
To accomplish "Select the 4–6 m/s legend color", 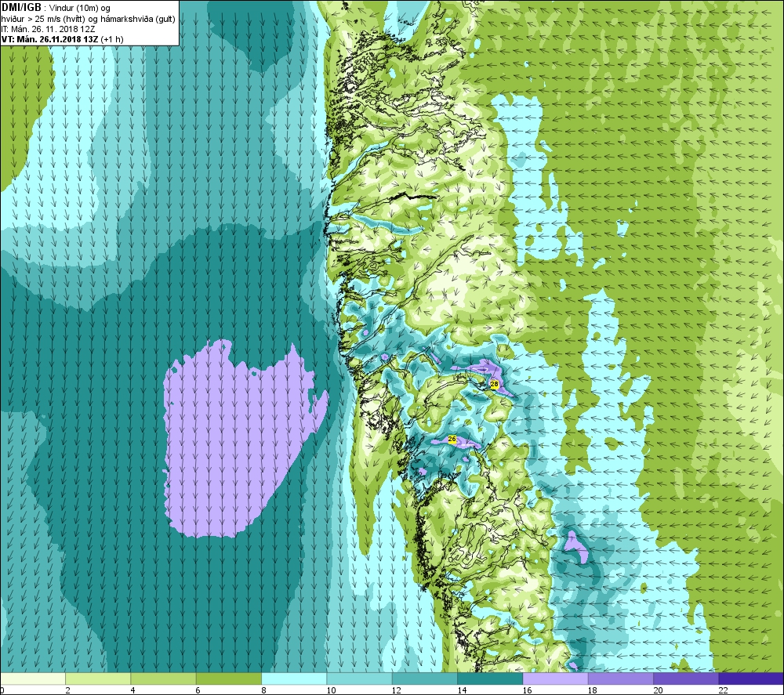I will pyautogui.click(x=164, y=679).
